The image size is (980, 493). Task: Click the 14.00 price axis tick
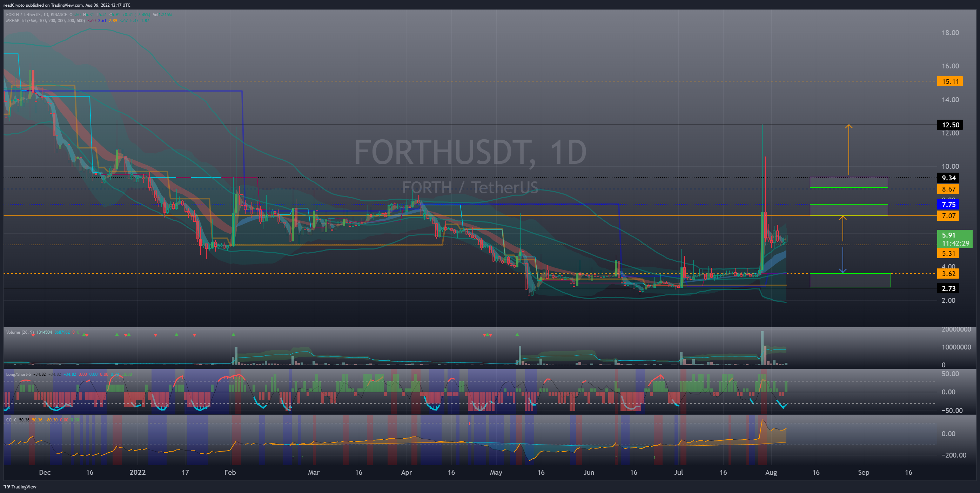click(950, 100)
